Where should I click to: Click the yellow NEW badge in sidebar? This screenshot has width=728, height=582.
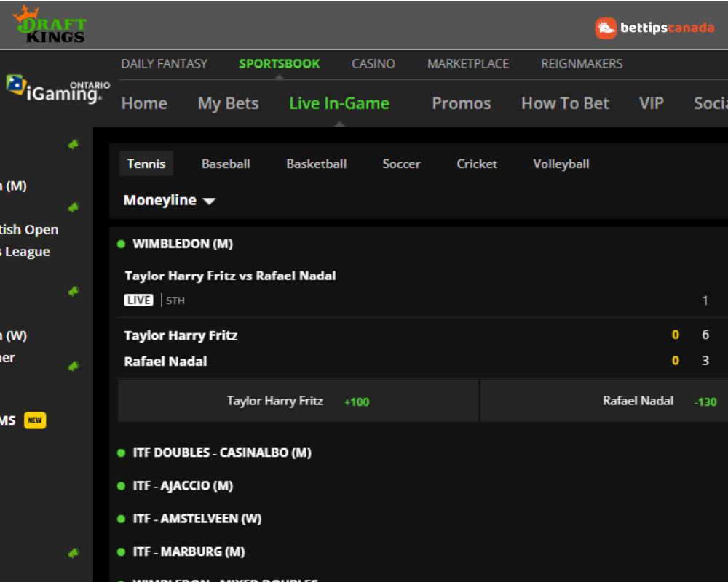coord(35,420)
